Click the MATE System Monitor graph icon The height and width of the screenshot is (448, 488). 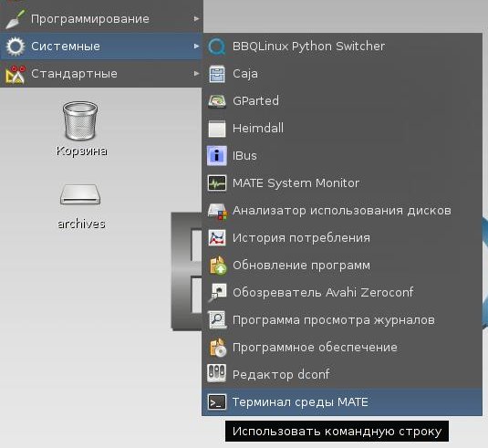[216, 183]
